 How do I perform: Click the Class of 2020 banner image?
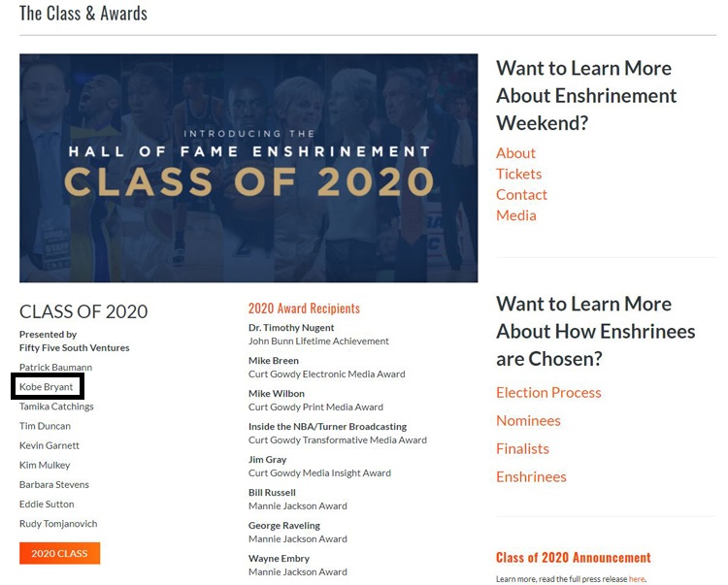(248, 168)
